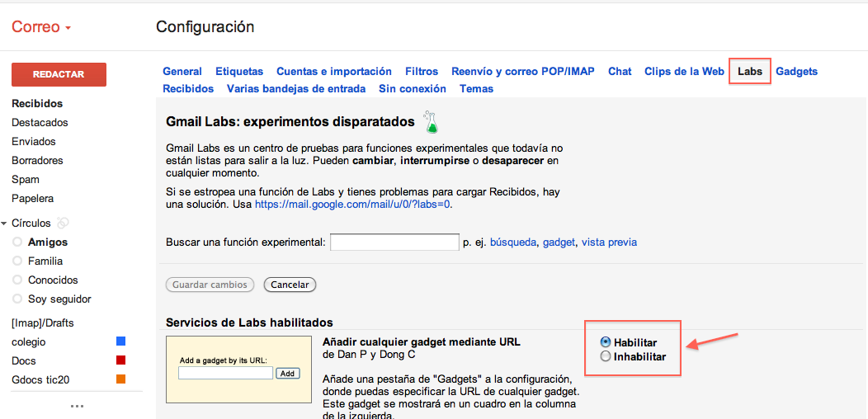Click the 'Servicios de Labs habilitados' heading
The height and width of the screenshot is (419, 868).
[249, 322]
